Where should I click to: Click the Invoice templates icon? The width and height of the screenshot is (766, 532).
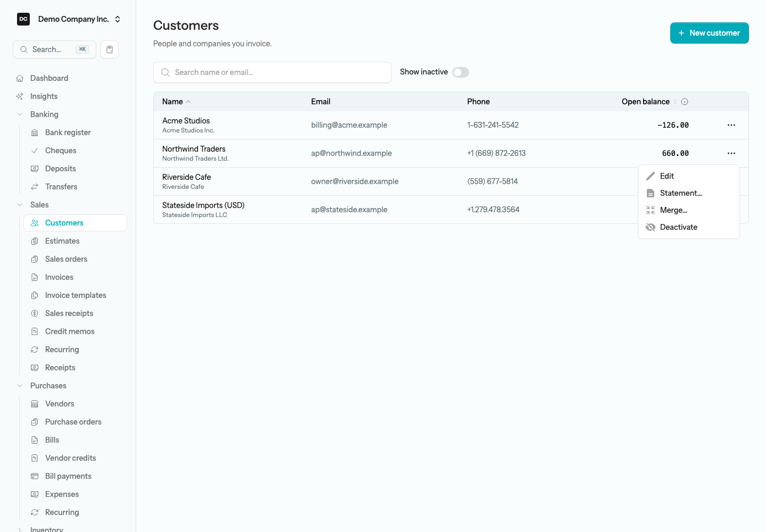tap(35, 295)
